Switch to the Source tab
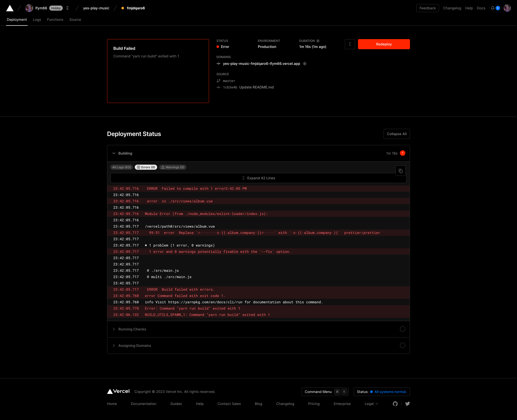 pos(75,20)
